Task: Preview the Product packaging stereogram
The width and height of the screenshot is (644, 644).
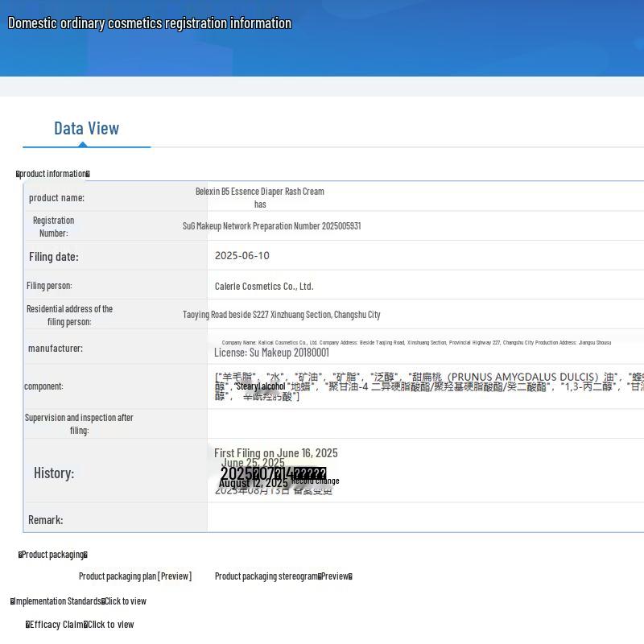Action: click(283, 576)
